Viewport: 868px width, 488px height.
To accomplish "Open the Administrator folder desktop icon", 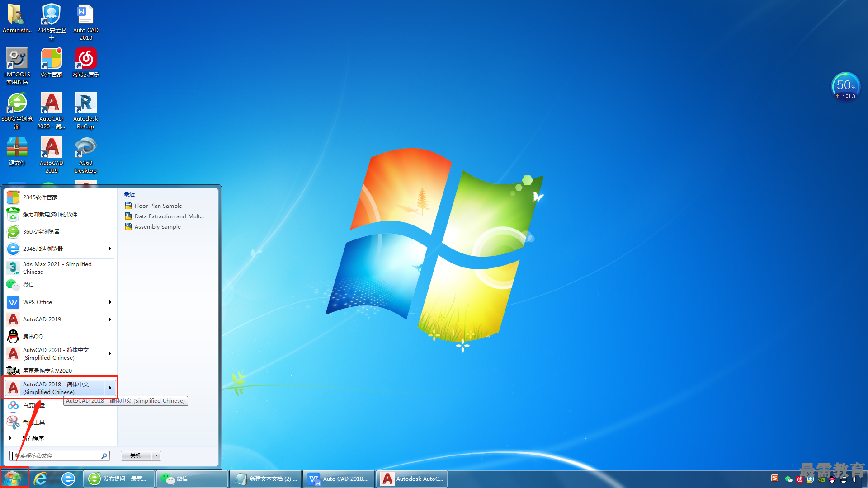I will pyautogui.click(x=17, y=18).
